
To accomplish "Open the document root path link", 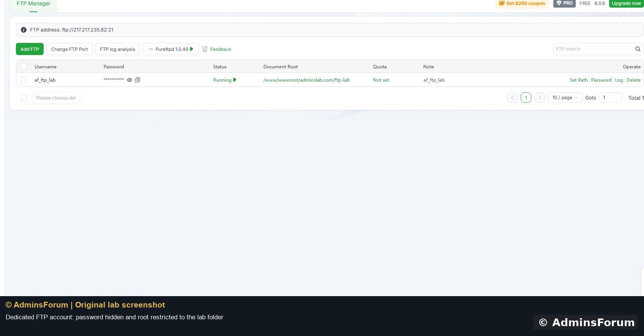I will pyautogui.click(x=306, y=80).
